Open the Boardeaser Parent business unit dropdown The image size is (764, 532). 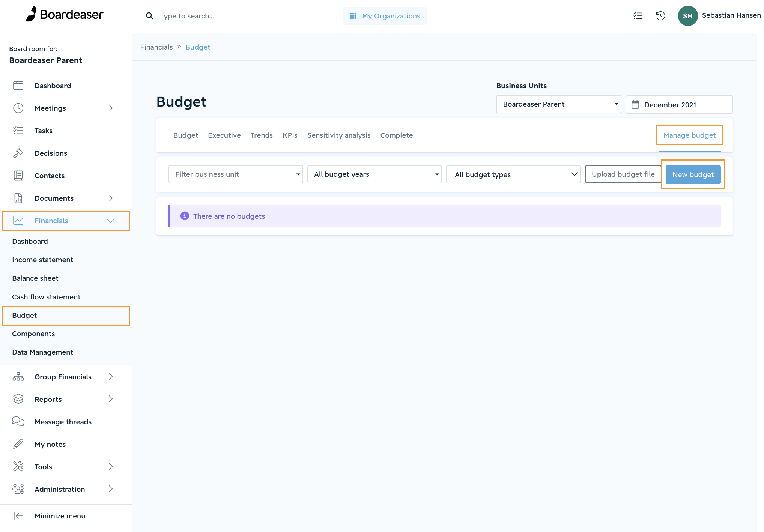point(558,104)
